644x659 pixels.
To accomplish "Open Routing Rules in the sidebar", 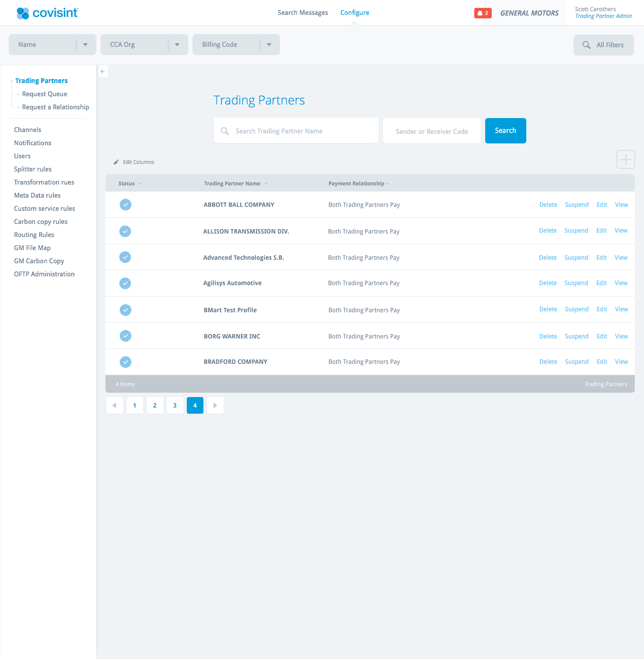I will pyautogui.click(x=34, y=235).
